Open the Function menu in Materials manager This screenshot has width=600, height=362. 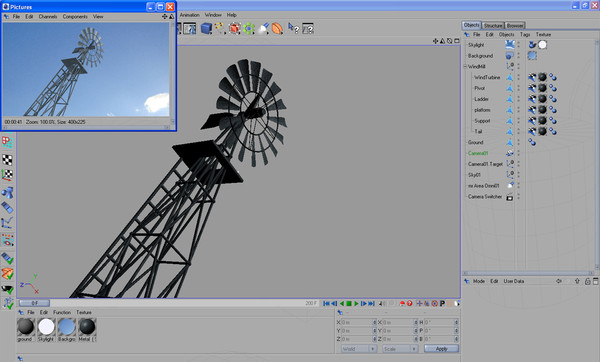[x=62, y=312]
